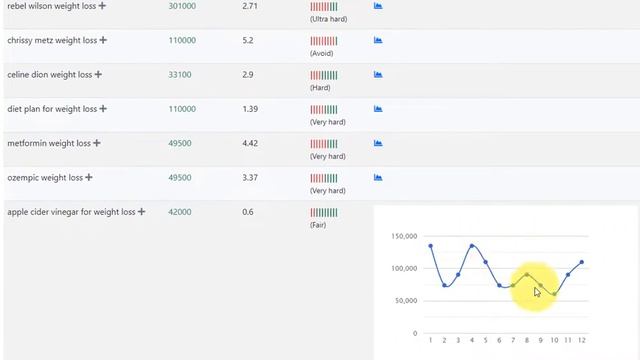This screenshot has width=640, height=360.
Task: Select keyword 'apple cider vinegar for weight loss'
Action: (x=71, y=212)
